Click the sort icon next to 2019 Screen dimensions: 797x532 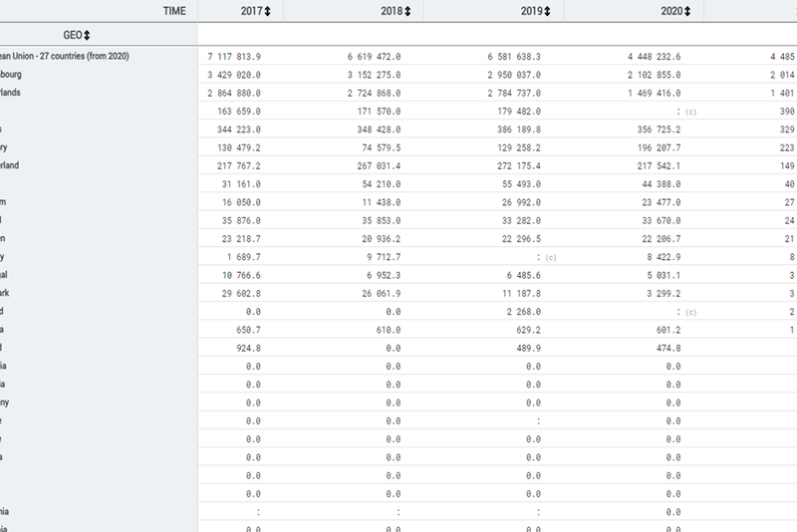[546, 10]
